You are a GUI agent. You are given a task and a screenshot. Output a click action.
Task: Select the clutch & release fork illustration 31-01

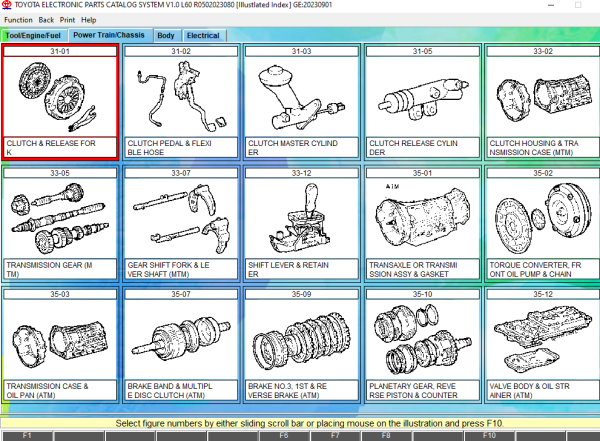60,97
